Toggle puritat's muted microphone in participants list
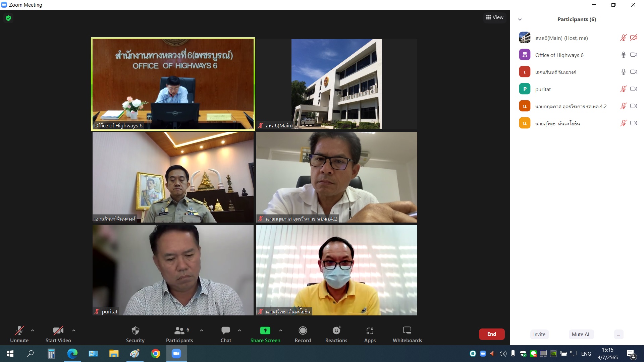 point(623,89)
